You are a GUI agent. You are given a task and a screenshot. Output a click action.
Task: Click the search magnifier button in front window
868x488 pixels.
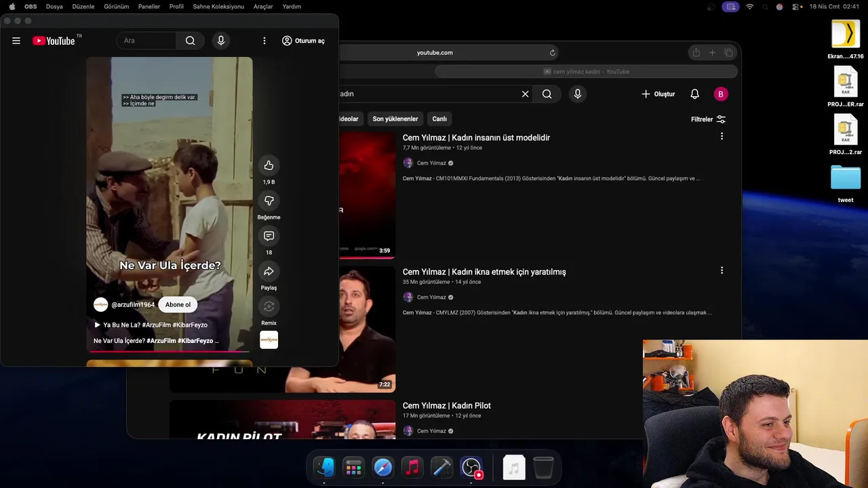(x=191, y=41)
